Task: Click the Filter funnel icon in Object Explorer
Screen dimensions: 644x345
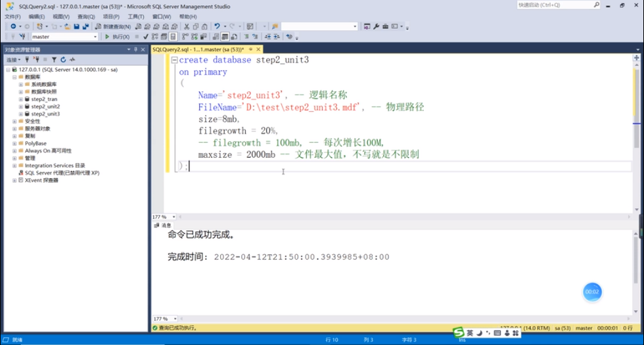Action: pos(54,60)
